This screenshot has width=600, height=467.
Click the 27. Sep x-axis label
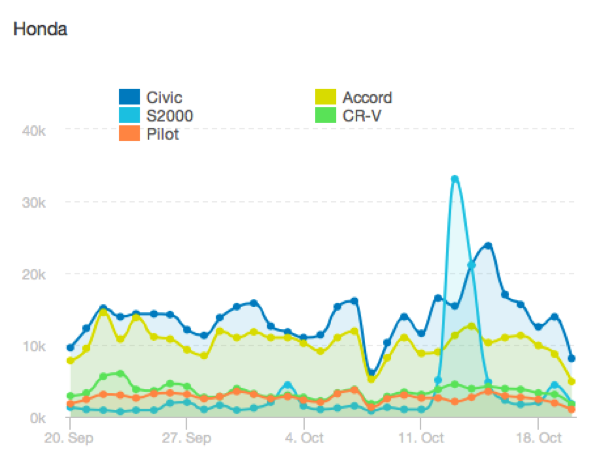(187, 438)
